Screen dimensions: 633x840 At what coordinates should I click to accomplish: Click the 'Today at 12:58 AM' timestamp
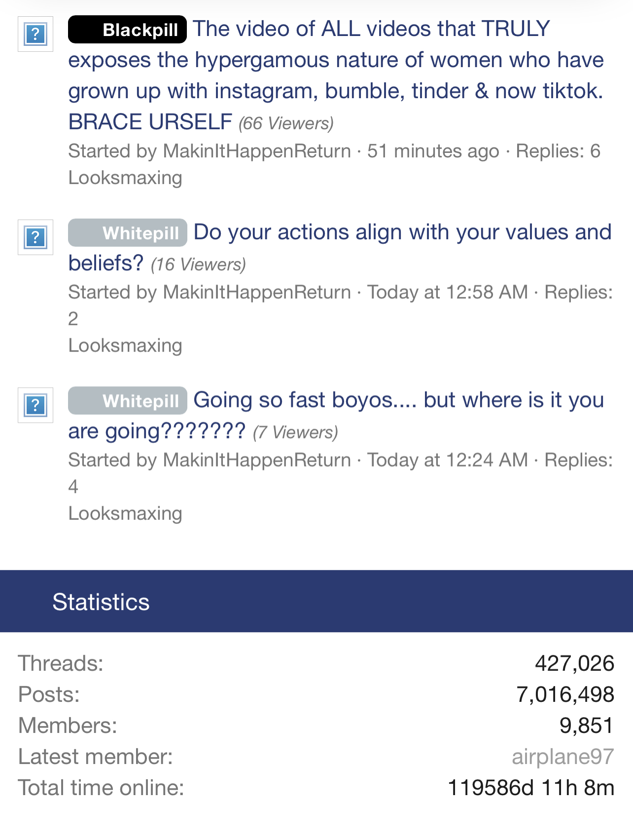coord(448,292)
